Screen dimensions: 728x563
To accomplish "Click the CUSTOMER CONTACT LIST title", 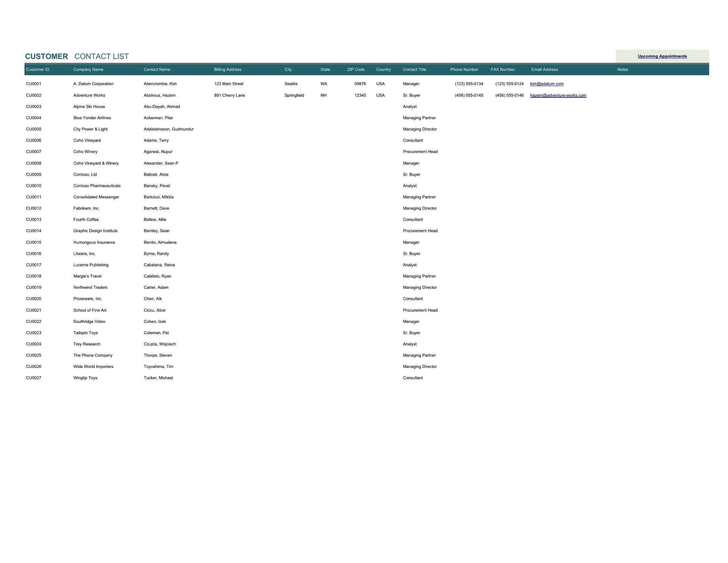I will pyautogui.click(x=77, y=56).
